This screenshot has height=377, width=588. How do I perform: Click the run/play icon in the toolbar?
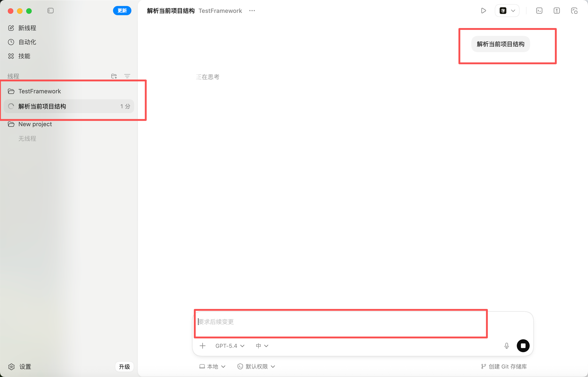pyautogui.click(x=483, y=11)
